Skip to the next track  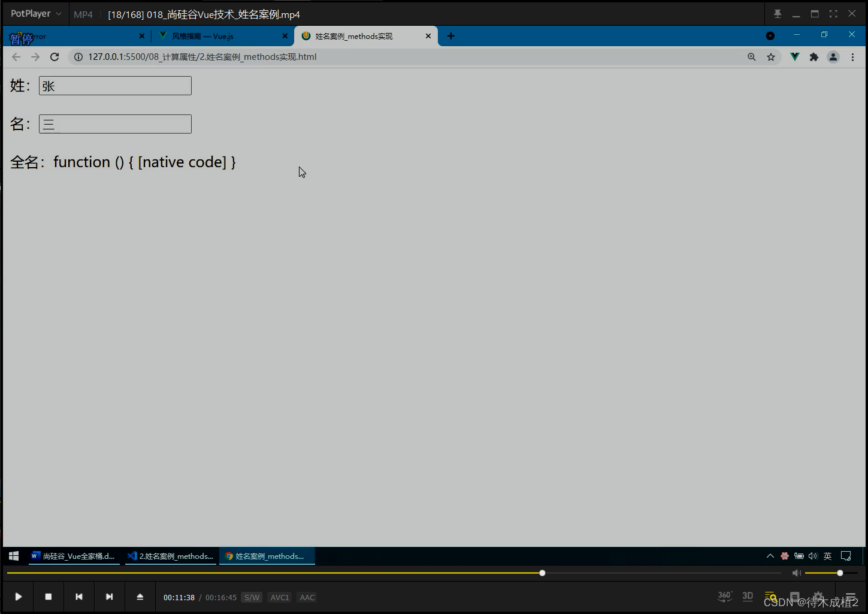[x=109, y=597]
